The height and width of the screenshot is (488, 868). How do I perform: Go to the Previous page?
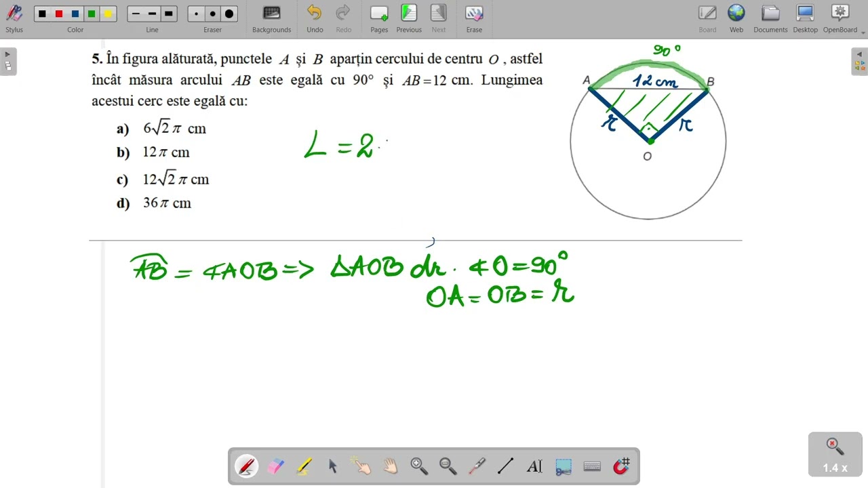tap(409, 18)
